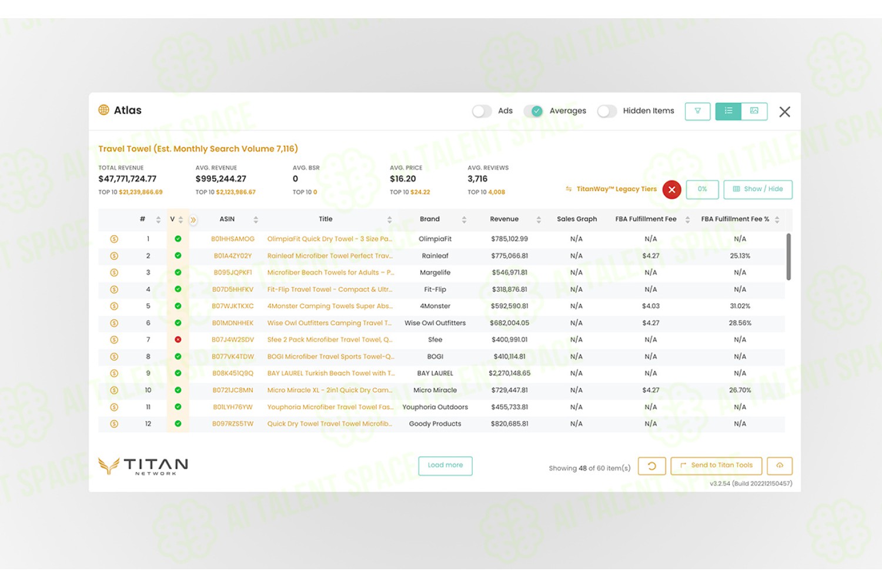
Task: Switch to list view icon
Action: click(x=729, y=111)
